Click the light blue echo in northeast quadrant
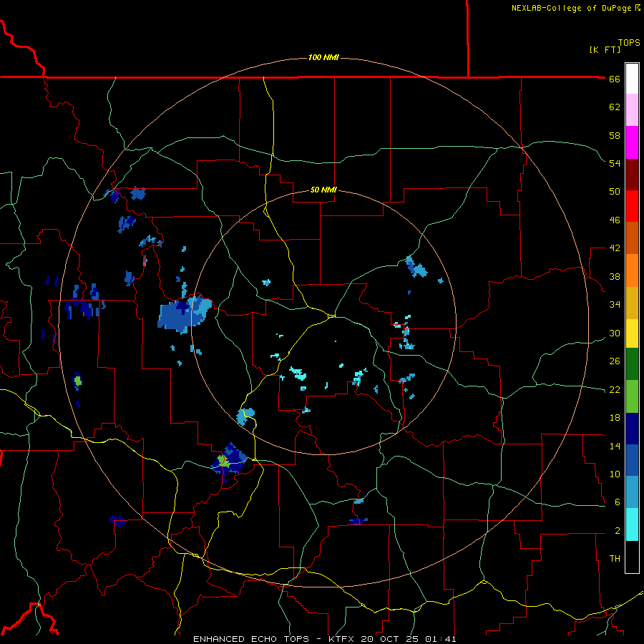The height and width of the screenshot is (644, 644). click(416, 267)
